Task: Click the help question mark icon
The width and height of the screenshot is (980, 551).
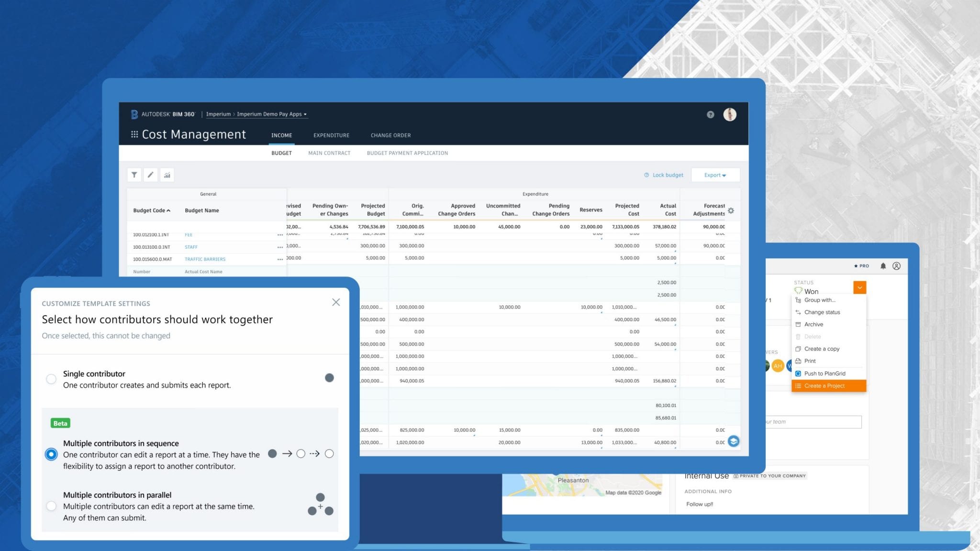Action: (x=710, y=114)
